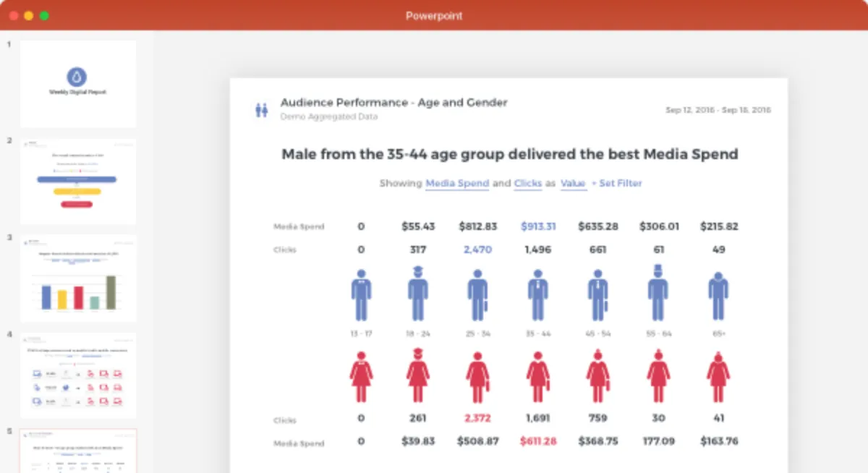Screen dimensions: 868x473
Task: Select slide 5 thumbnail in sidebar
Action: [78, 451]
